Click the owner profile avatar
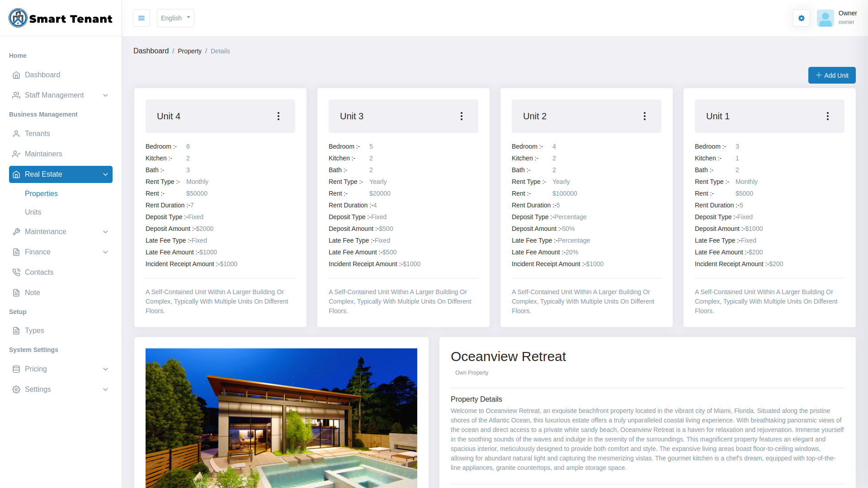The width and height of the screenshot is (868, 488). (x=826, y=18)
